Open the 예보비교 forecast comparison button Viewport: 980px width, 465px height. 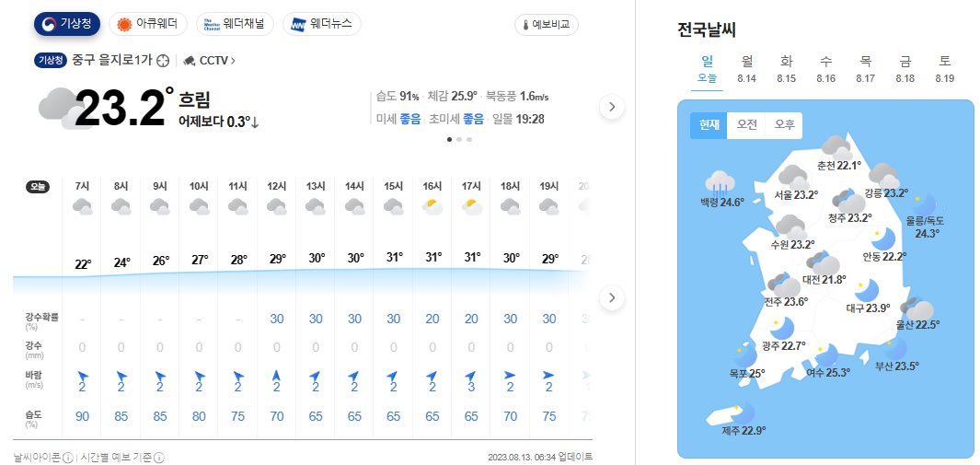pos(547,25)
